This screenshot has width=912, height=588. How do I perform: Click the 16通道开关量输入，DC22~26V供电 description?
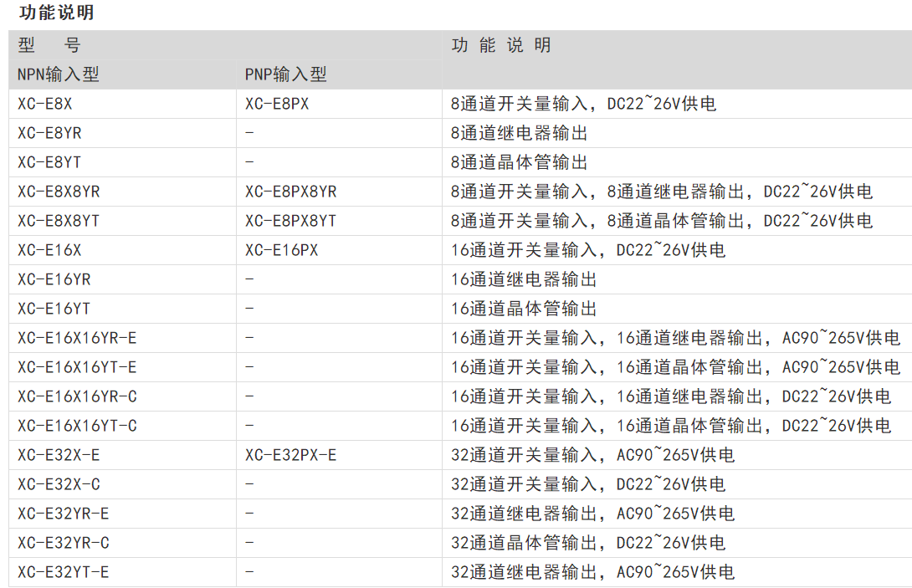[588, 250]
